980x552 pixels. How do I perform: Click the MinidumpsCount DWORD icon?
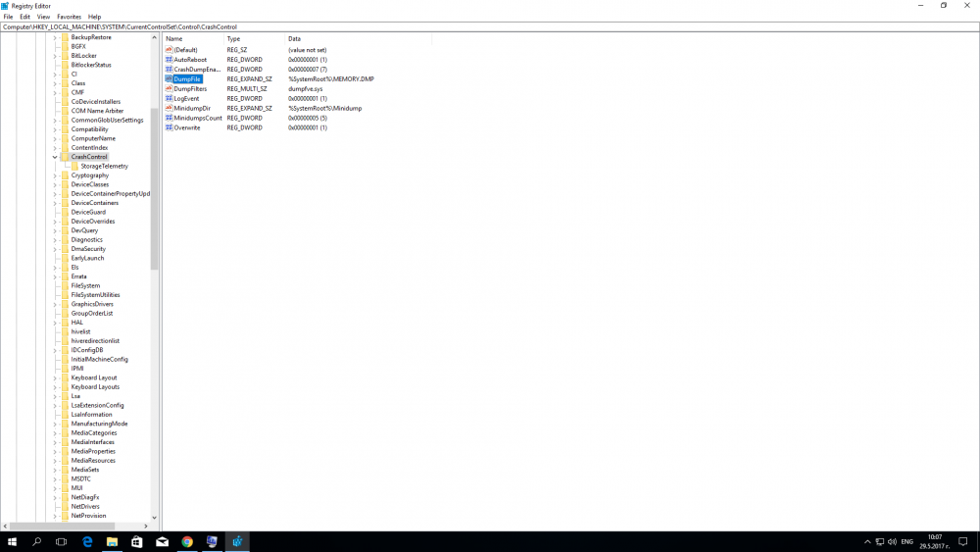(x=169, y=118)
